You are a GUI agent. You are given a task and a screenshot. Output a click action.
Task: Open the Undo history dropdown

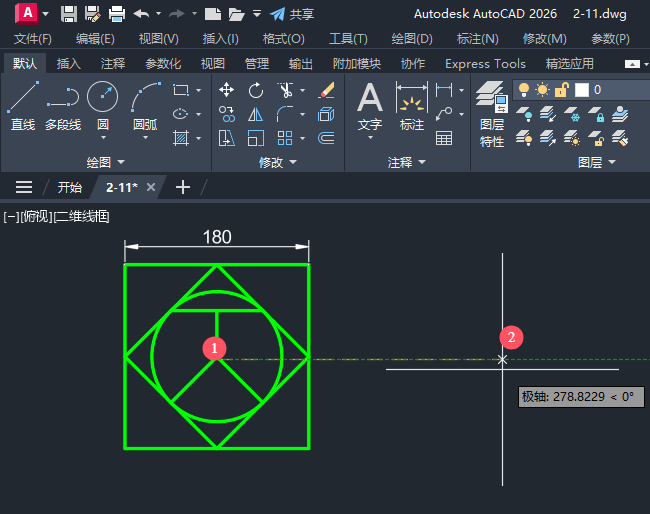click(x=158, y=14)
